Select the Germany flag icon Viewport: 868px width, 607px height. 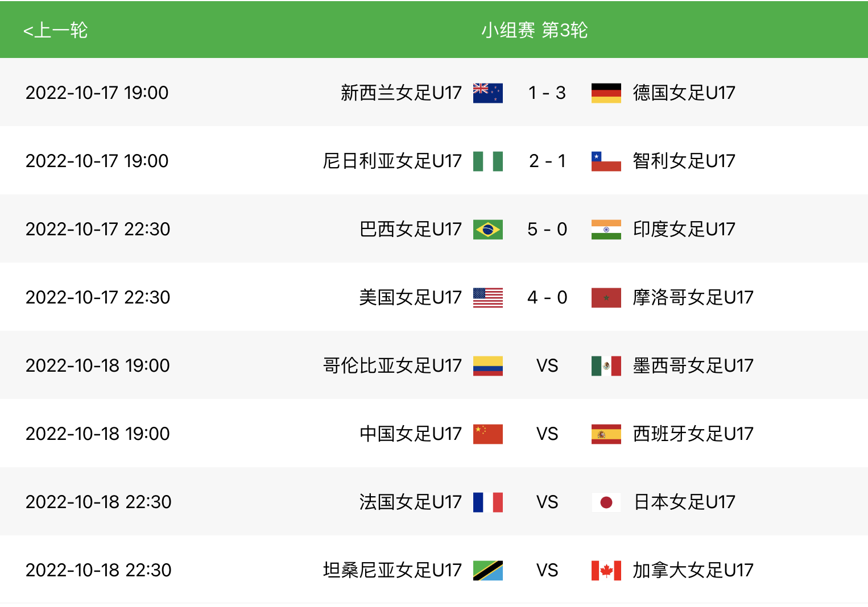pos(605,93)
